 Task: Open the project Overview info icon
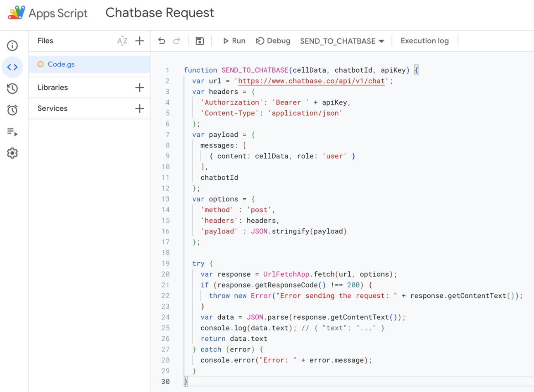(x=12, y=45)
